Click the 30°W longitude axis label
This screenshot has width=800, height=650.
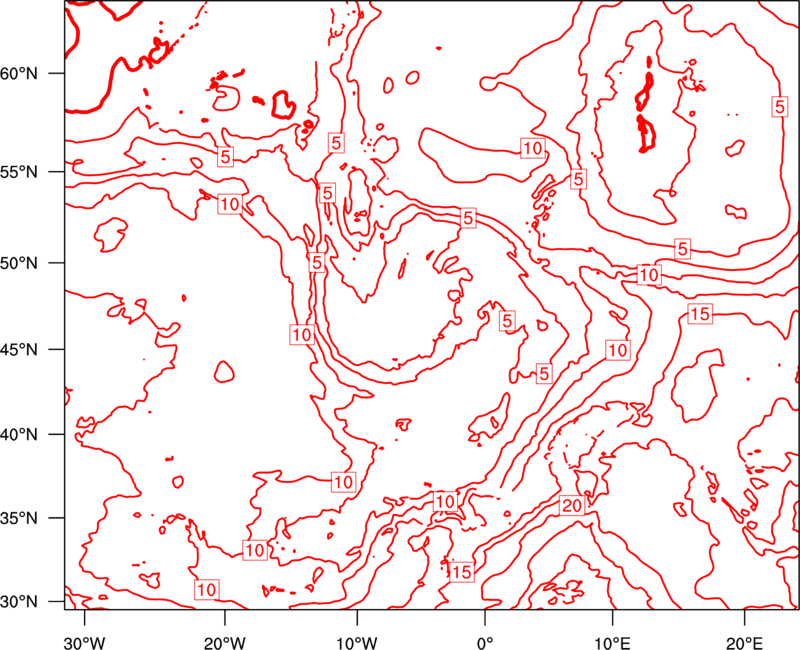pos(85,643)
